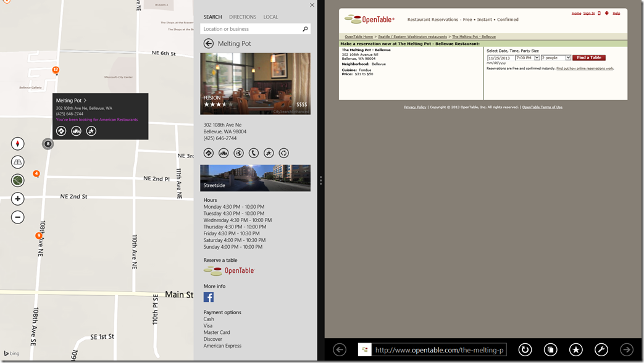Click the compass north-up icon on map
644x363 pixels.
click(18, 144)
